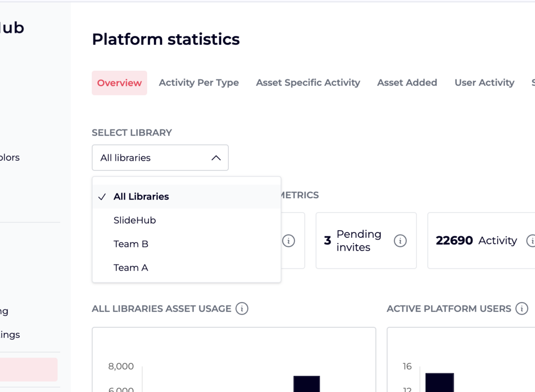535x392 pixels.
Task: Click the tall bar in the asset usage chart
Action: tap(307, 384)
